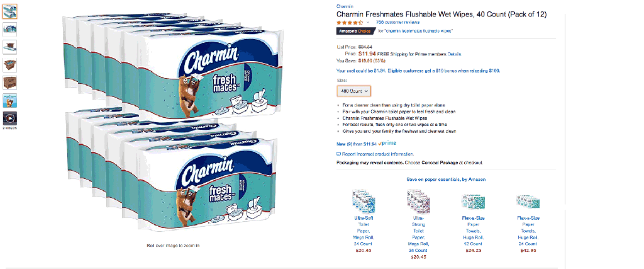The width and height of the screenshot is (644, 269).
Task: Click the star rating icons
Action: pyautogui.click(x=348, y=22)
